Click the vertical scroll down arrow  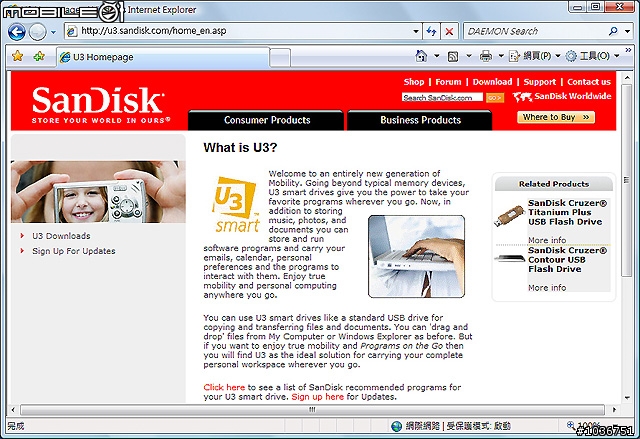(626, 398)
